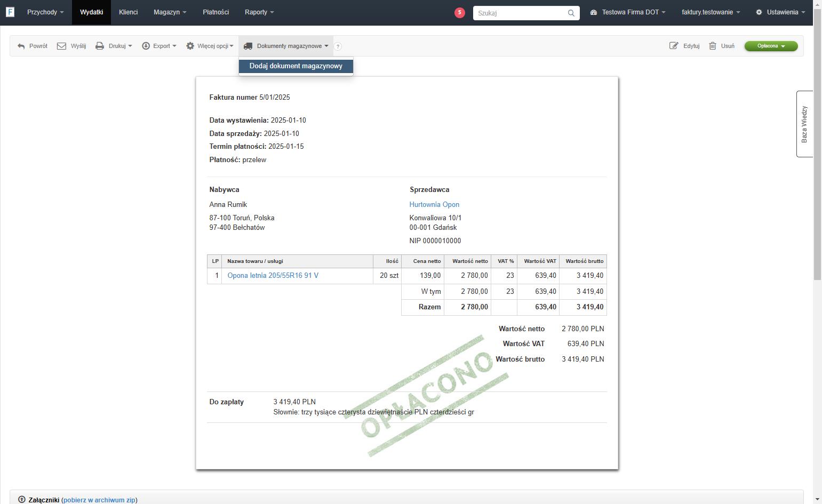
Task: Click the Dokumenty magazynowe truck icon
Action: click(248, 46)
